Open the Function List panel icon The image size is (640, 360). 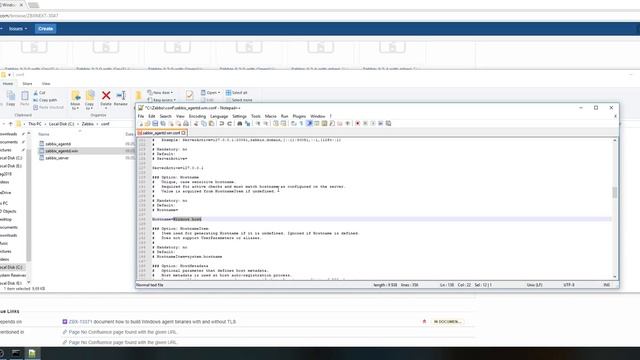pos(332,123)
